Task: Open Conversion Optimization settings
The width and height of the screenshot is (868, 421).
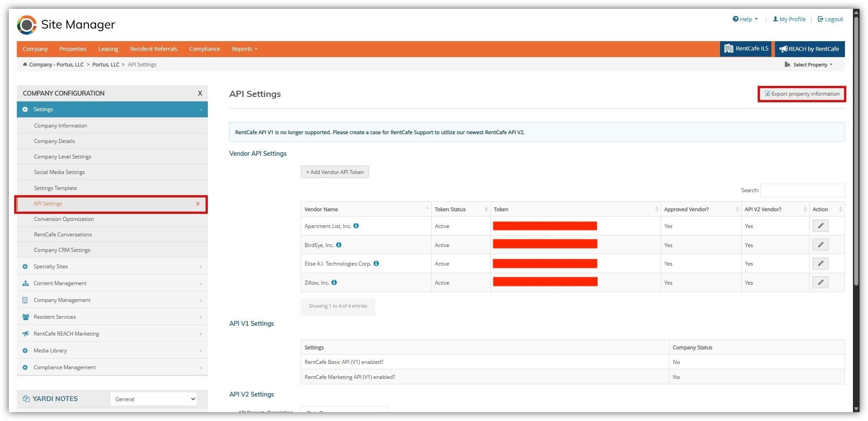Action: tap(112, 219)
